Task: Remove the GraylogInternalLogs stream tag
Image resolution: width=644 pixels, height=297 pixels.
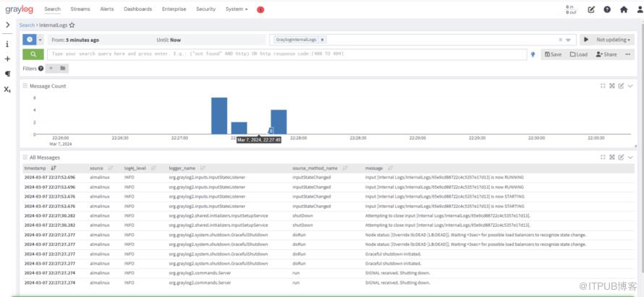Action: pos(322,40)
